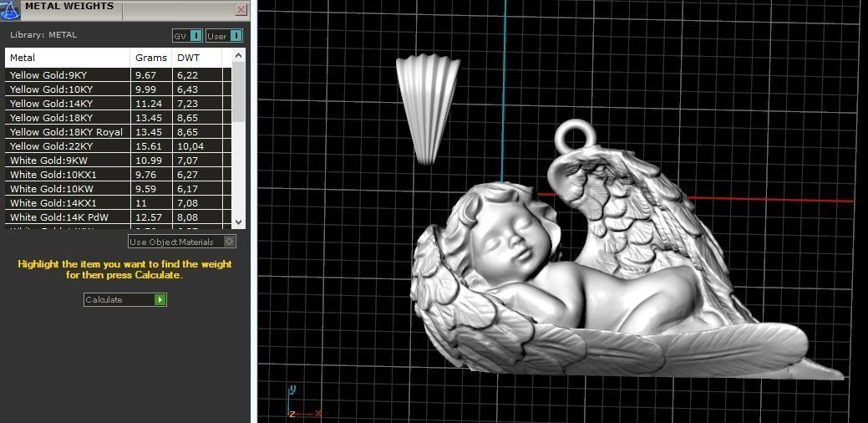
Task: Click the pendant's jump ring loop
Action: [x=576, y=136]
